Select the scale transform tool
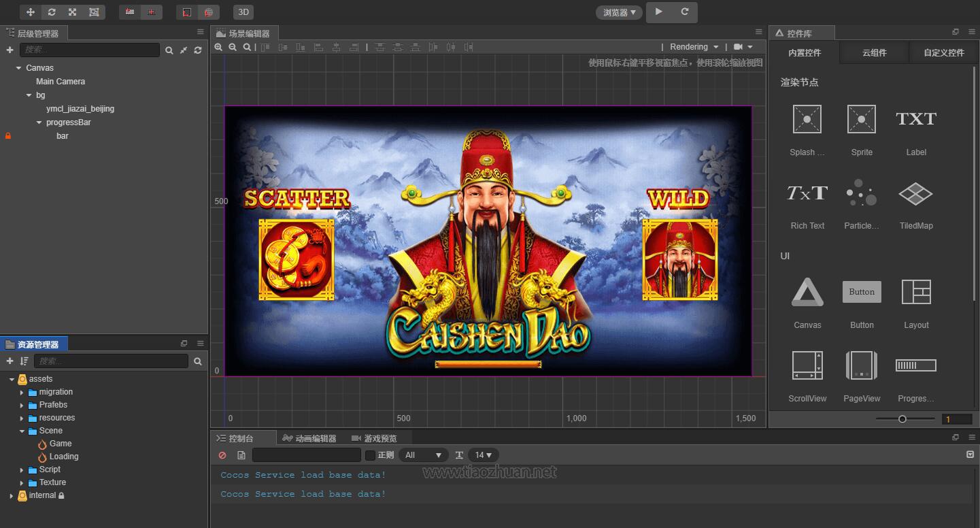 point(72,12)
